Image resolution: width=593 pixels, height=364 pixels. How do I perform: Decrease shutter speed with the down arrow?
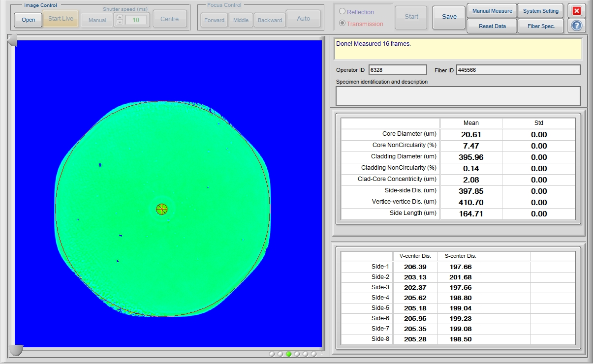tap(119, 23)
